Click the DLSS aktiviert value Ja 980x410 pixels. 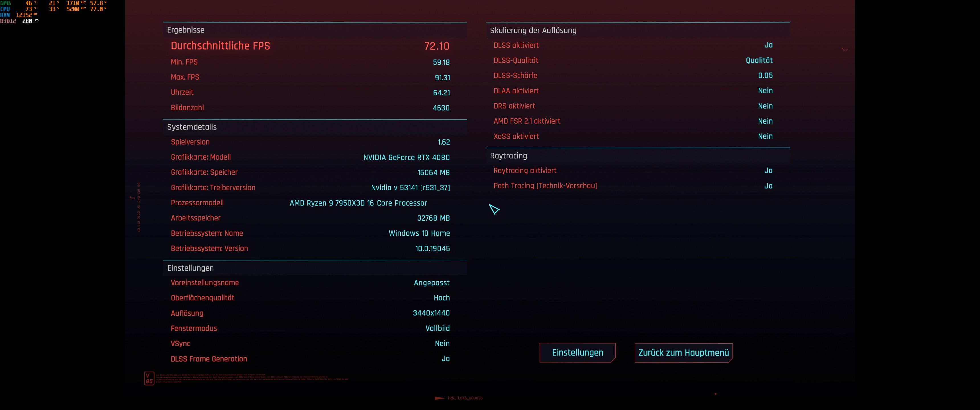[x=768, y=45]
